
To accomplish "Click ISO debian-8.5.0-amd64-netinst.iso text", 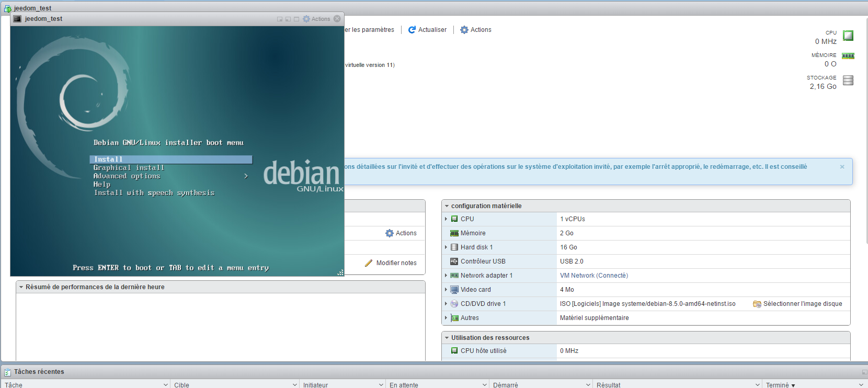I will (x=648, y=304).
